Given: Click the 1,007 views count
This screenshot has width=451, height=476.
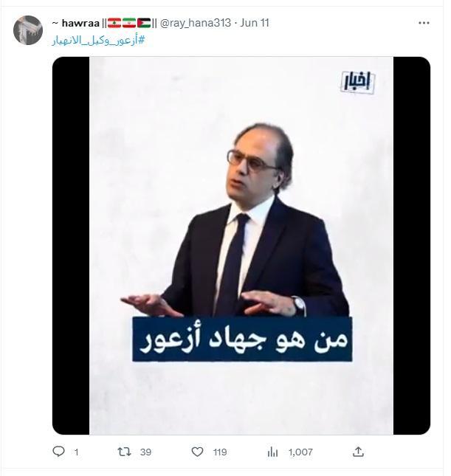Looking at the screenshot, I should click(300, 452).
